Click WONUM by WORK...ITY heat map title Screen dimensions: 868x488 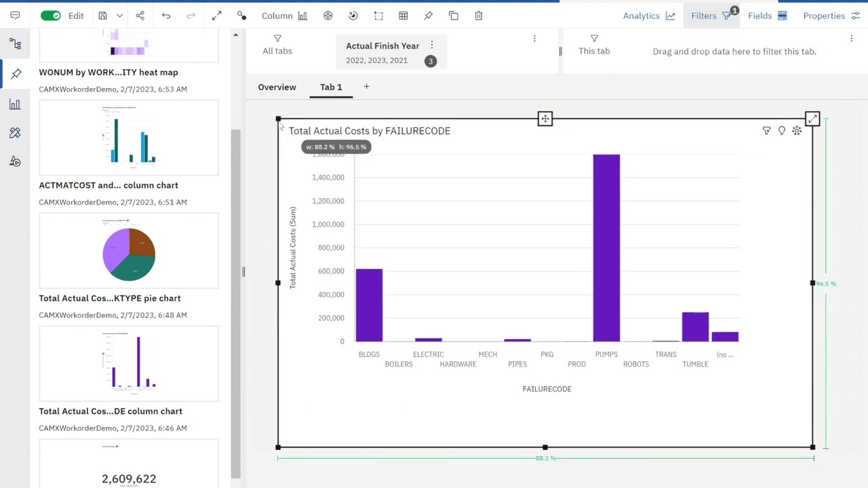pos(108,72)
